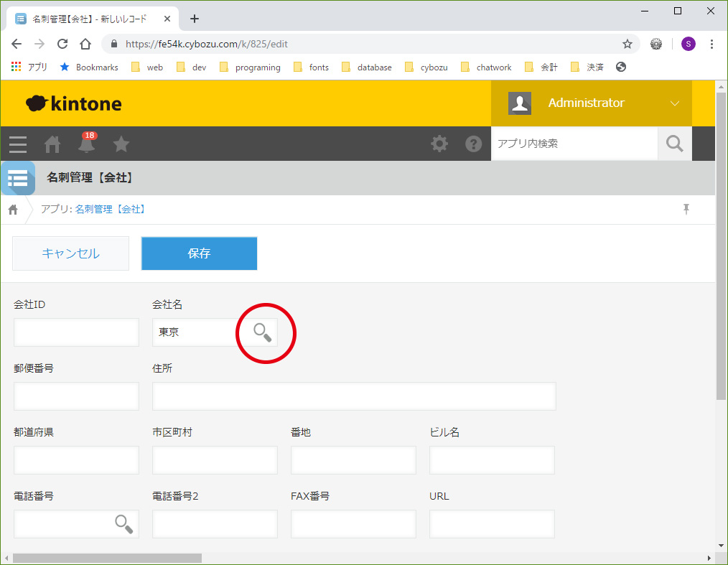Open notifications bell with 18 badge
728x565 pixels.
[87, 143]
